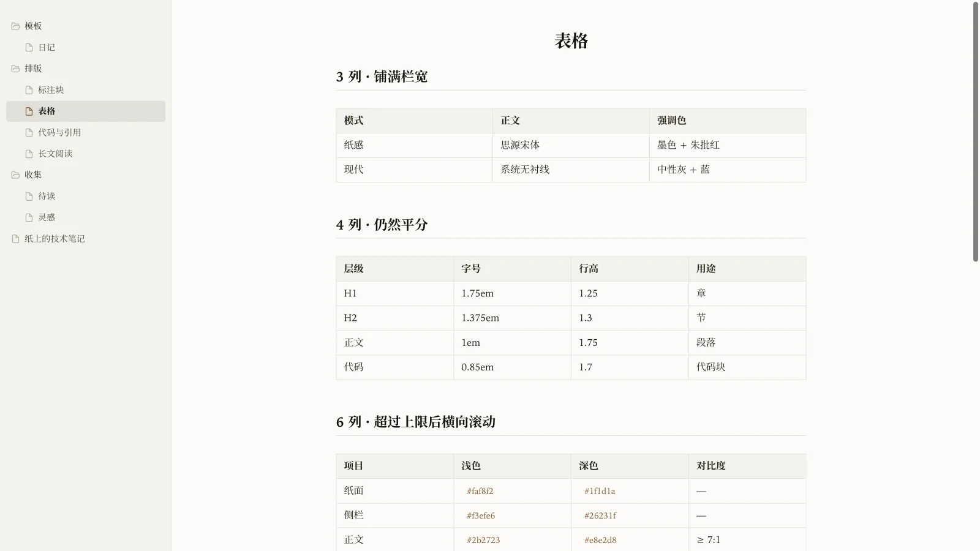980x551 pixels.
Task: Click the ≥ 7:1 contrast cell
Action: [x=747, y=540]
